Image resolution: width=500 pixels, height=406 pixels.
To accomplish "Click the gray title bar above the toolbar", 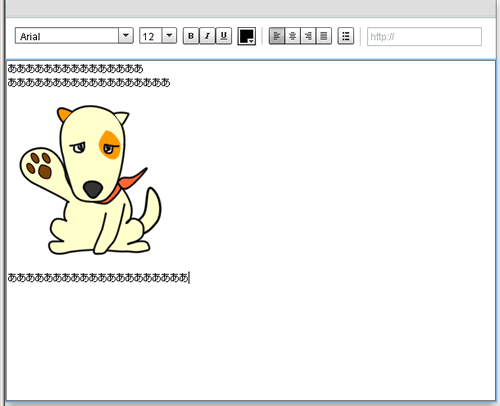I will pos(251,8).
